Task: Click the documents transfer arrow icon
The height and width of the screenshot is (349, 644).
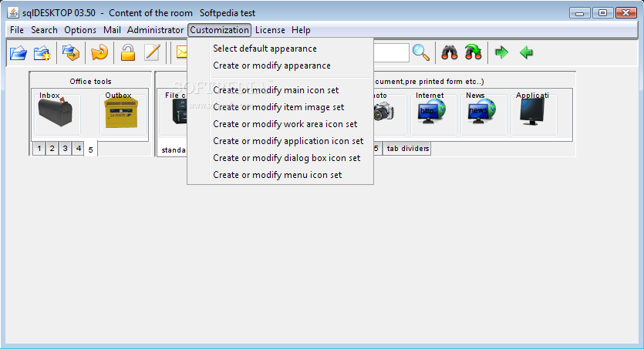Action: pyautogui.click(x=71, y=52)
